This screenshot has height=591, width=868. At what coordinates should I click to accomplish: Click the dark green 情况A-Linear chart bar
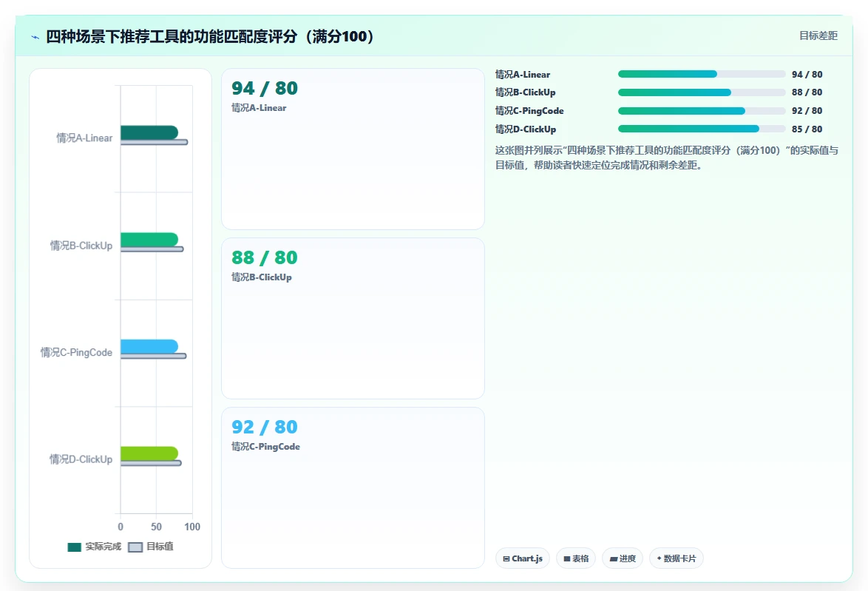click(x=149, y=132)
